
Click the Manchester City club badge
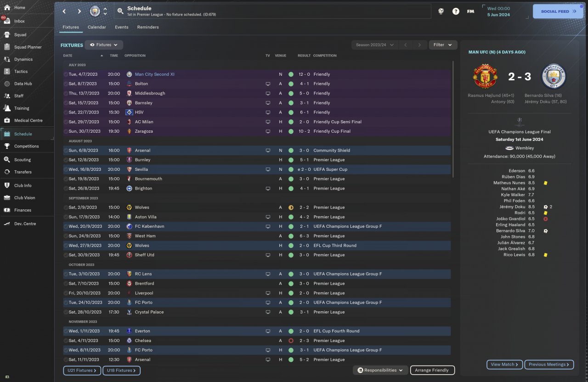[x=94, y=11]
